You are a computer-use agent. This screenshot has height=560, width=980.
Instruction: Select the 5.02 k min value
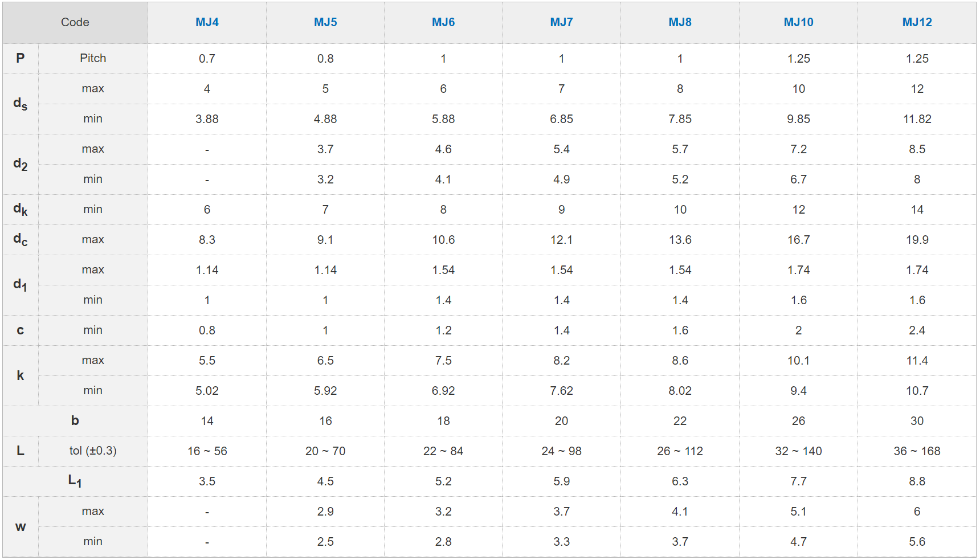point(207,391)
